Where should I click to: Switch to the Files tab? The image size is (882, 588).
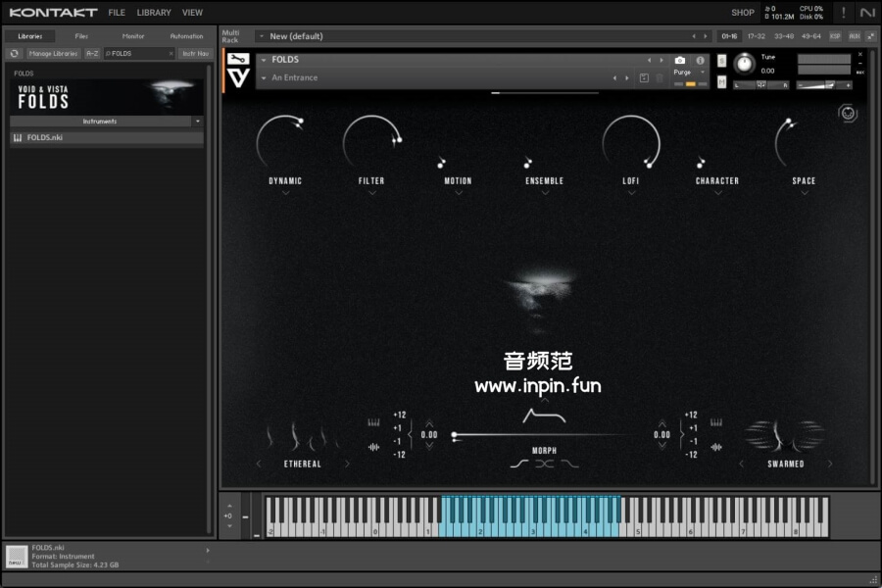(x=81, y=36)
